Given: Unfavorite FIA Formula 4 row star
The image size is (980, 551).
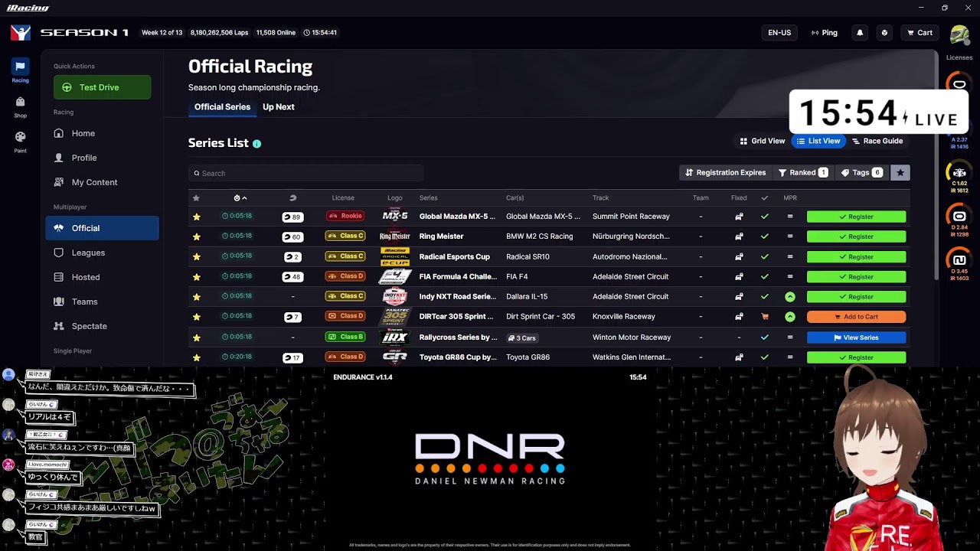Looking at the screenshot, I should tap(197, 276).
